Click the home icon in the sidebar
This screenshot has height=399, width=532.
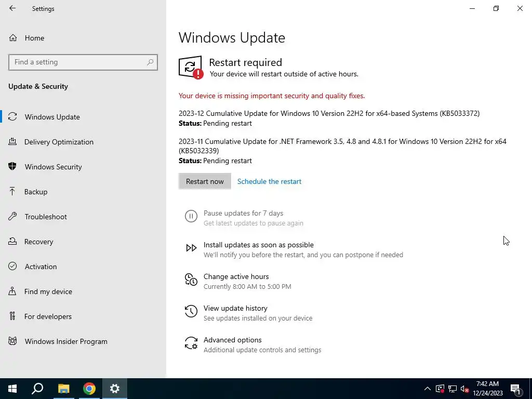(x=13, y=37)
